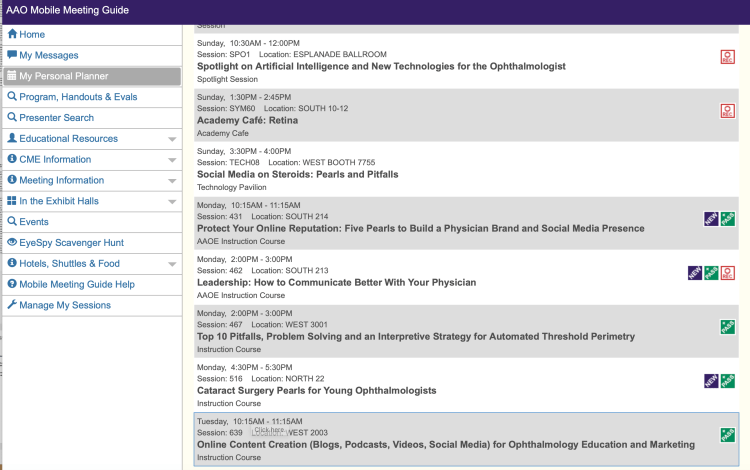Click the PASS badge on Protect Your Online Reputation
Viewport: 750px width, 470px height.
[x=728, y=219]
